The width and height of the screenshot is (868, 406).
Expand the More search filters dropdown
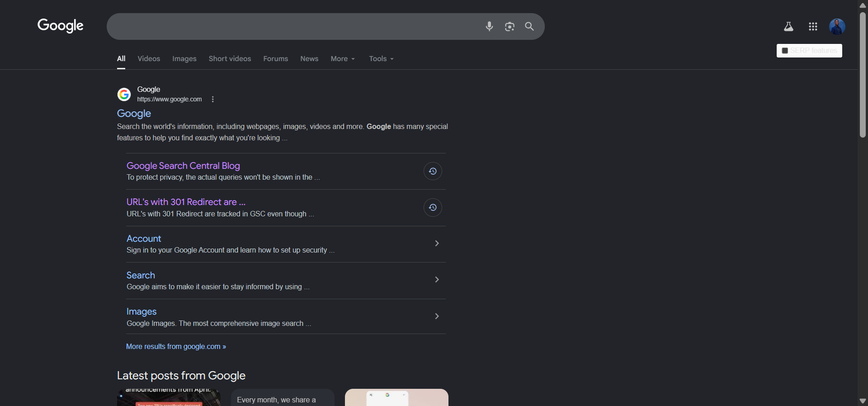click(x=343, y=59)
